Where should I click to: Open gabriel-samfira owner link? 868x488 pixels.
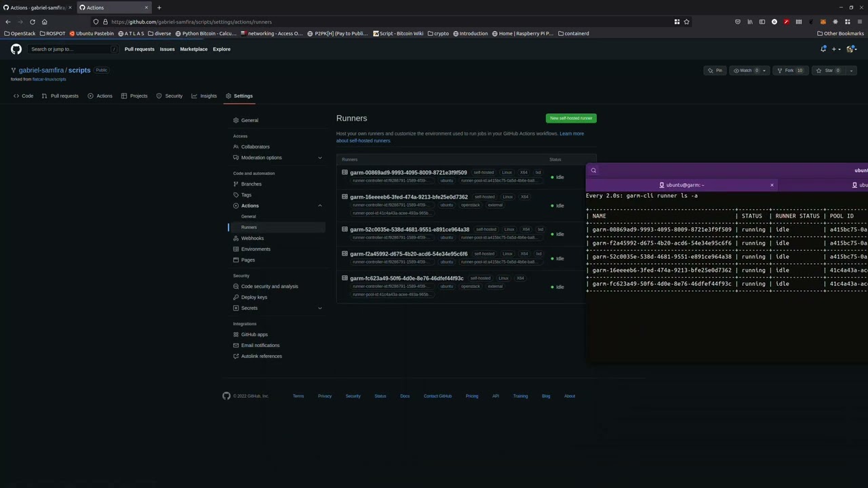pyautogui.click(x=41, y=70)
